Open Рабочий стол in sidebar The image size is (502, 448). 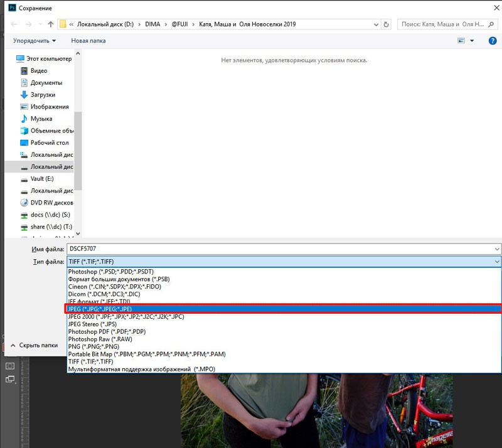[x=45, y=143]
